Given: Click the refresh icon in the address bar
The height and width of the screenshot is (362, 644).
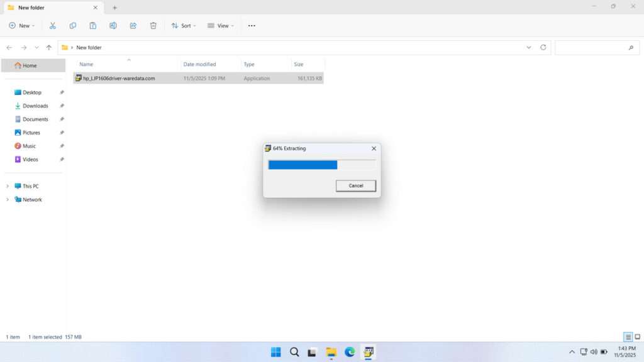Looking at the screenshot, I should [x=542, y=47].
